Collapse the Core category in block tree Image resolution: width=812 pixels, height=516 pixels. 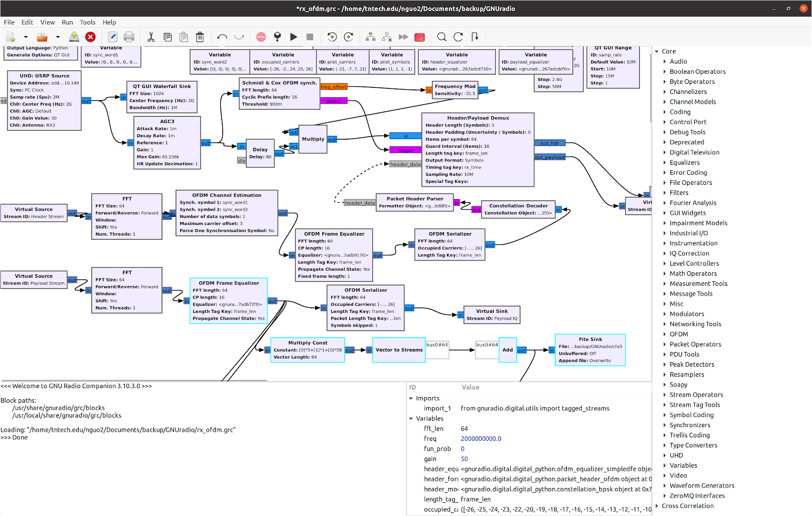[x=657, y=51]
